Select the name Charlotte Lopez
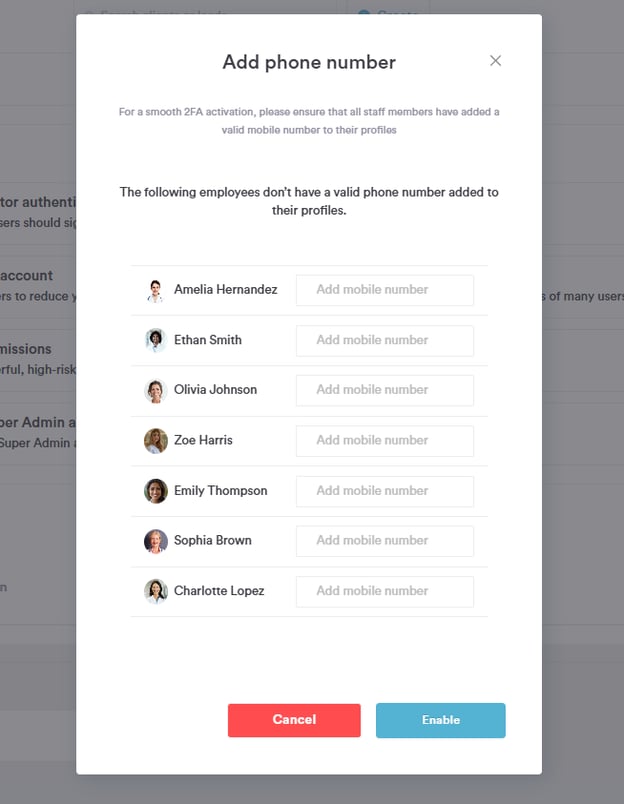This screenshot has height=804, width=624. coord(219,591)
